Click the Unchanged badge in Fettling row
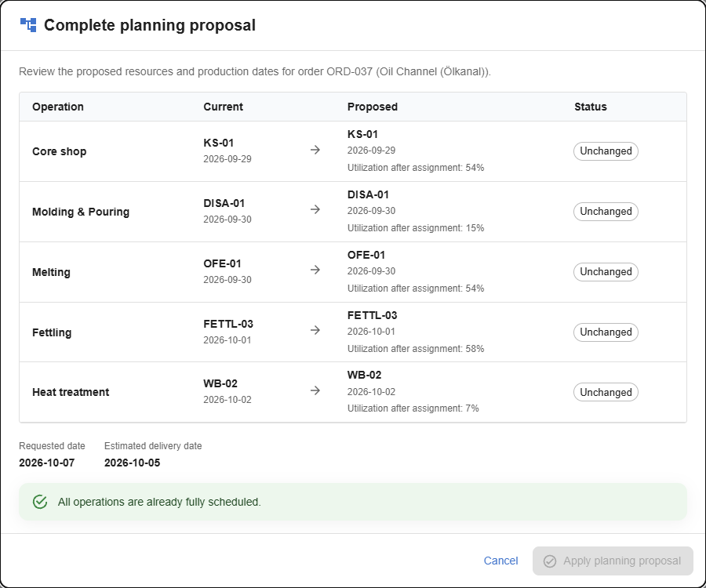Viewport: 706px width, 588px height. (x=606, y=332)
